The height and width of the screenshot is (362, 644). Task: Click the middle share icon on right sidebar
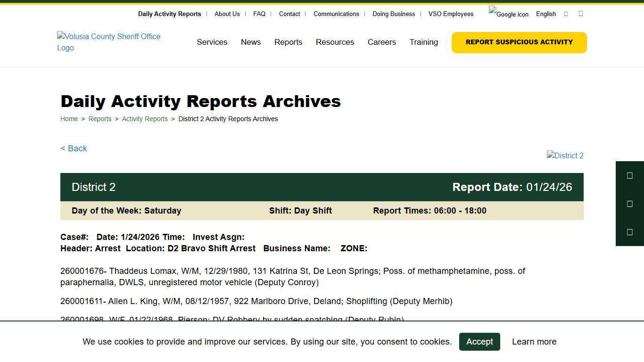pyautogui.click(x=630, y=204)
